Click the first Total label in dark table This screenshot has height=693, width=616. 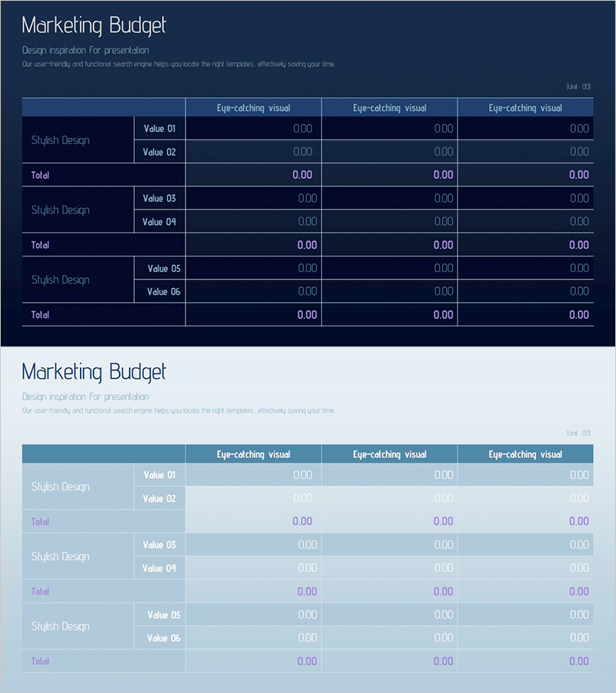(x=40, y=176)
